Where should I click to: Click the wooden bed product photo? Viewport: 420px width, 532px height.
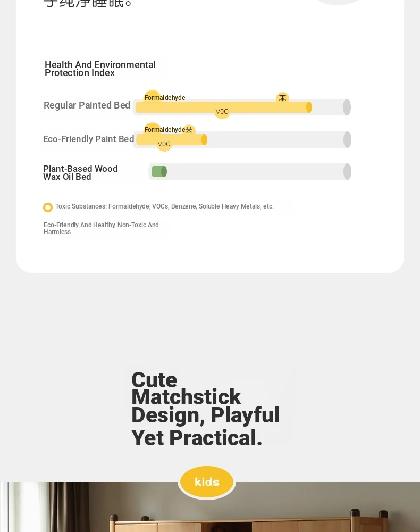click(x=210, y=507)
